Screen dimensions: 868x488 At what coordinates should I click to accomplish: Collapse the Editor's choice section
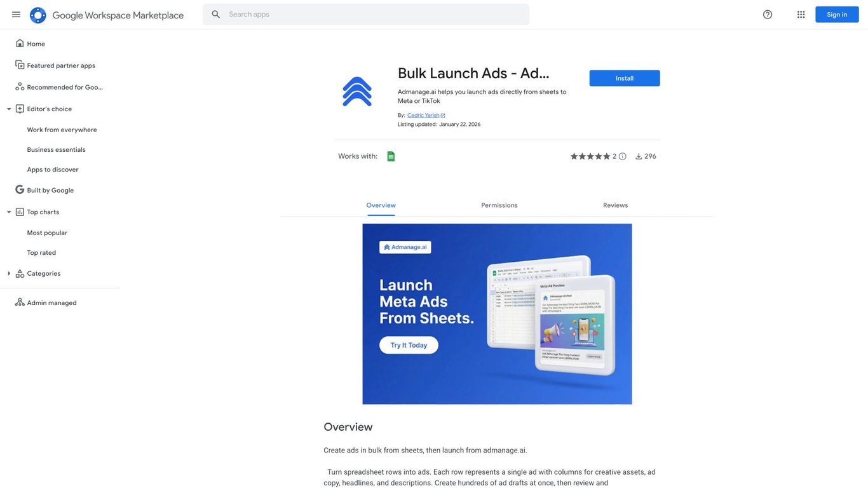[x=9, y=109]
